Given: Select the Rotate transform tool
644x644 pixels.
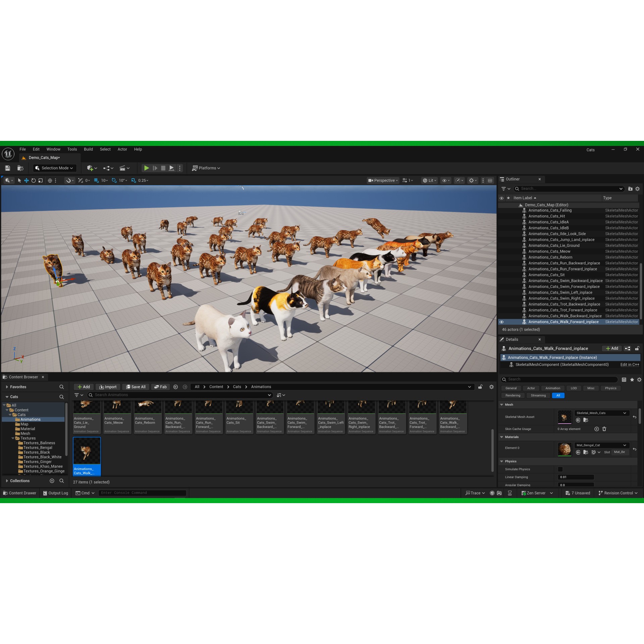Looking at the screenshot, I should [34, 180].
